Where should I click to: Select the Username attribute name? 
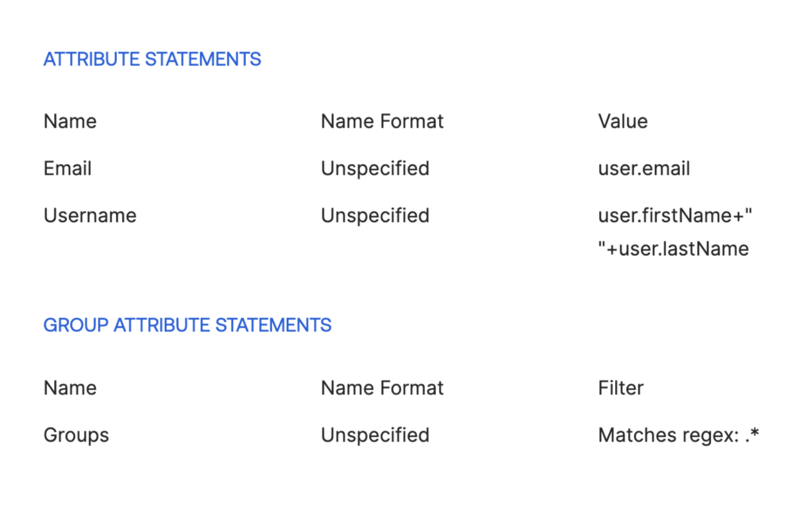pyautogui.click(x=90, y=216)
